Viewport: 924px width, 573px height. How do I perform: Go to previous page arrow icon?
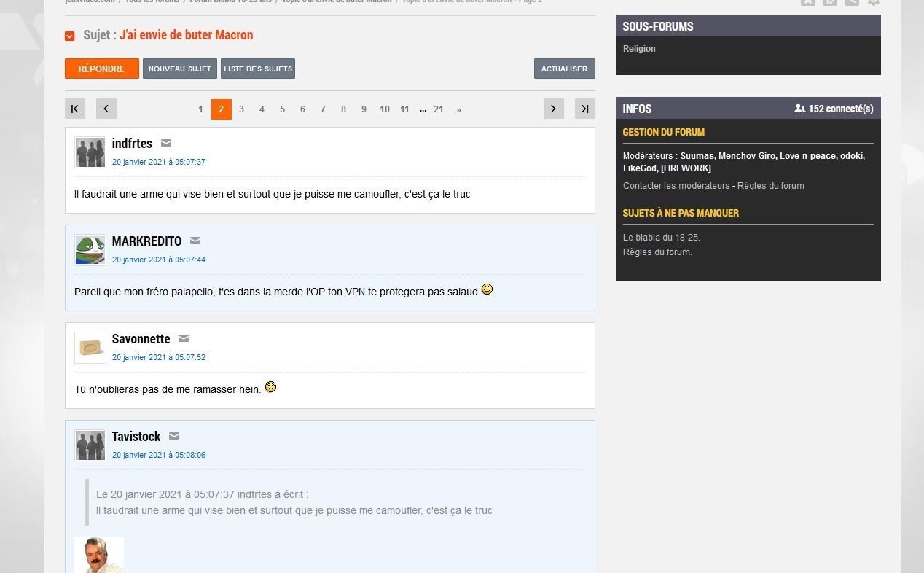click(106, 109)
